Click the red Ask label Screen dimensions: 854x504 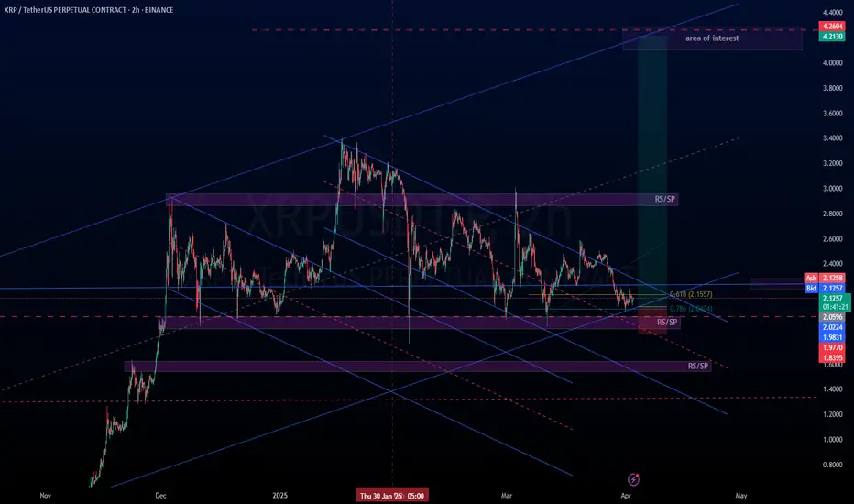click(x=811, y=278)
